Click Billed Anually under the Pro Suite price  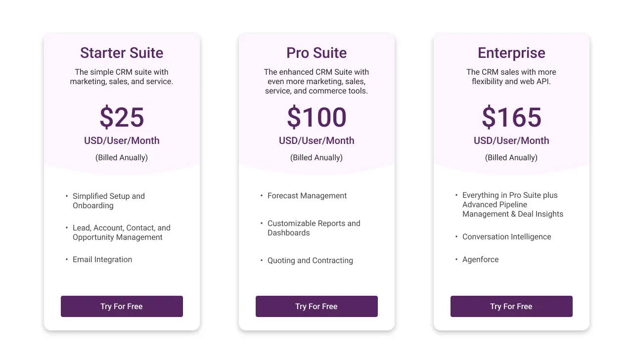tap(316, 157)
